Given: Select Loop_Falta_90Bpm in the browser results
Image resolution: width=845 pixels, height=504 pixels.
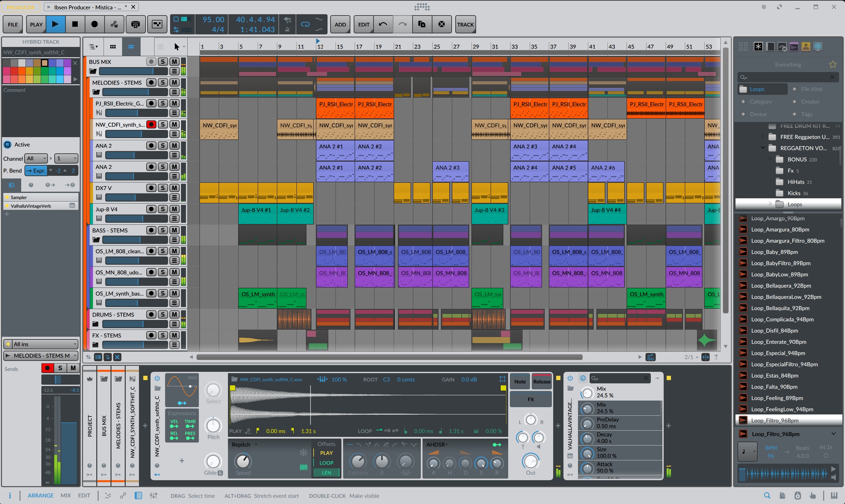Looking at the screenshot, I should click(x=776, y=386).
